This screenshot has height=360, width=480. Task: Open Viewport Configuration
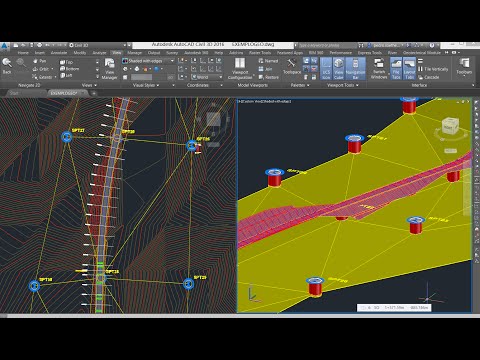point(240,69)
